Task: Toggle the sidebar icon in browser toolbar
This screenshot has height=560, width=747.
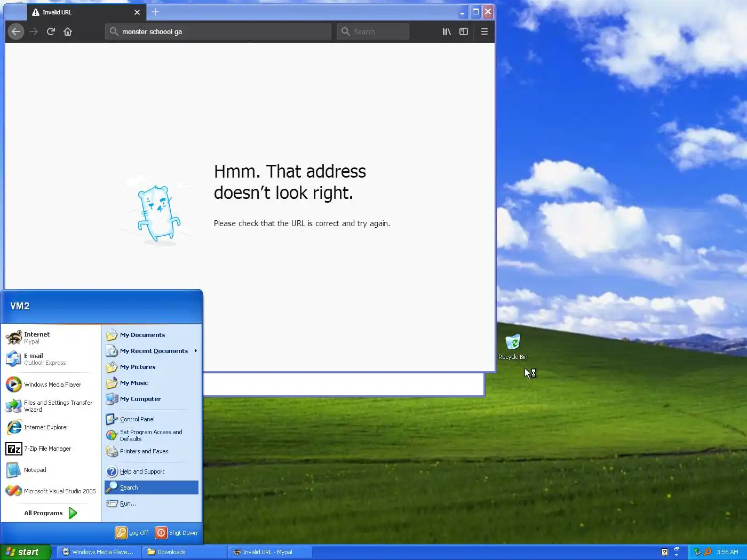Action: pos(464,31)
